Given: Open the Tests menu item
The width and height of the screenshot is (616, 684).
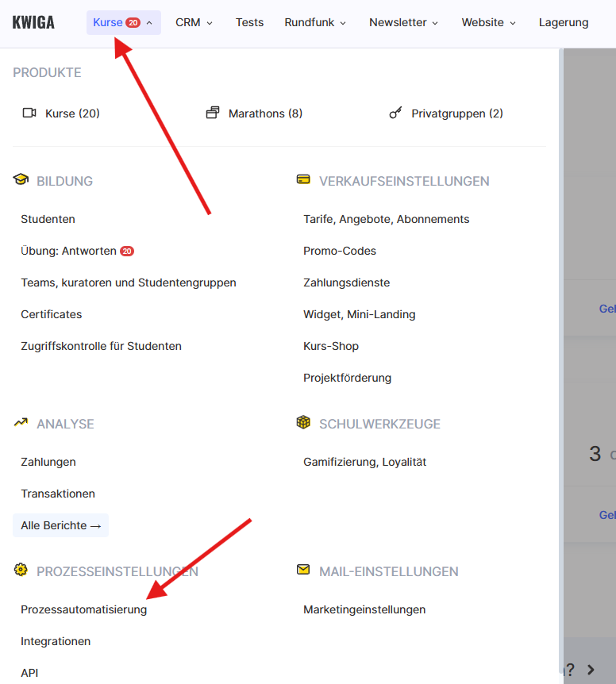Looking at the screenshot, I should click(x=249, y=22).
